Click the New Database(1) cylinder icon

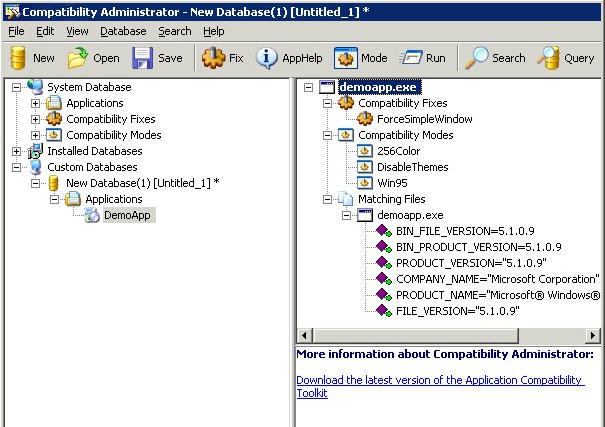tap(54, 183)
